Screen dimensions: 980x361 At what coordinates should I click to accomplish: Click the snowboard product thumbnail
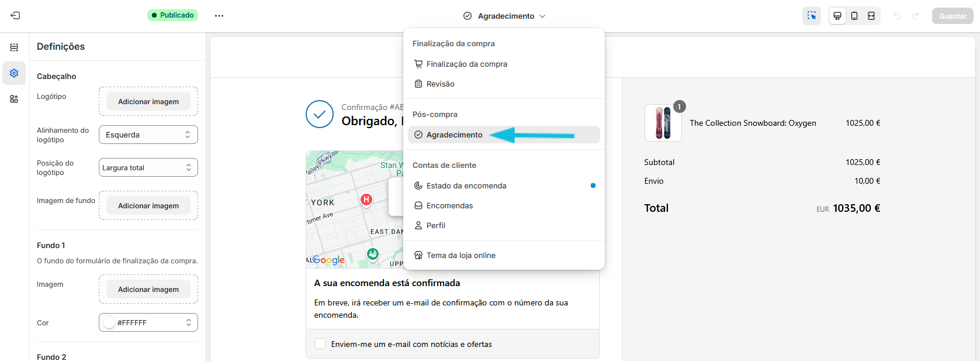(x=663, y=123)
